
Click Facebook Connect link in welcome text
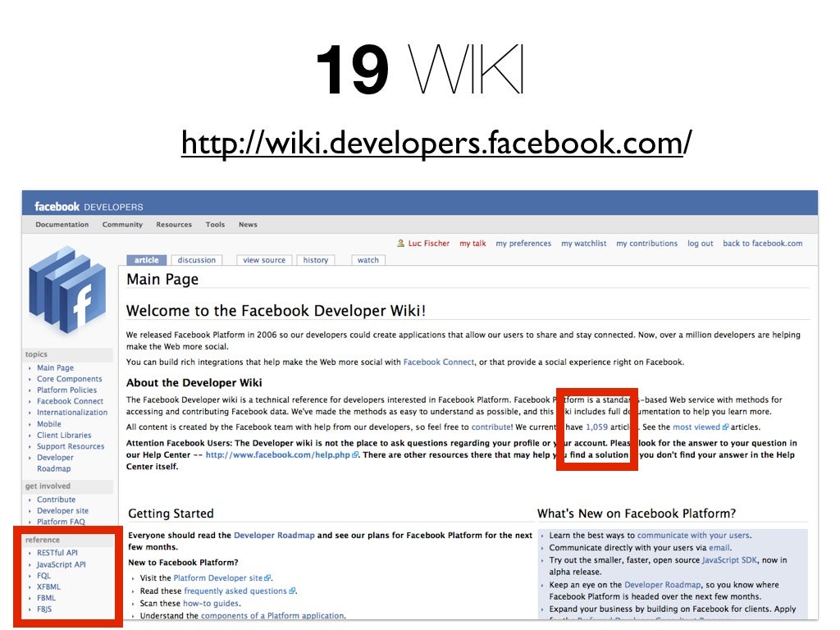coord(439,362)
